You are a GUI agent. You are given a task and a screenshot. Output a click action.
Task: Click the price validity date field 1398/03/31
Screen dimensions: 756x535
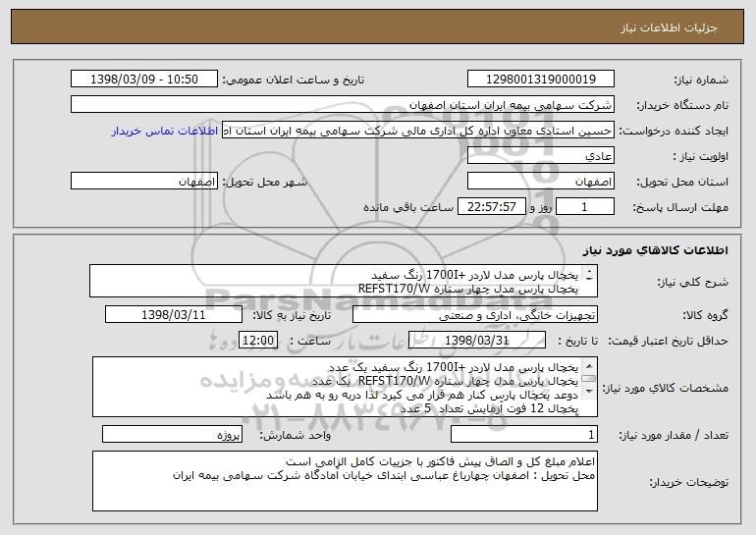click(x=477, y=341)
